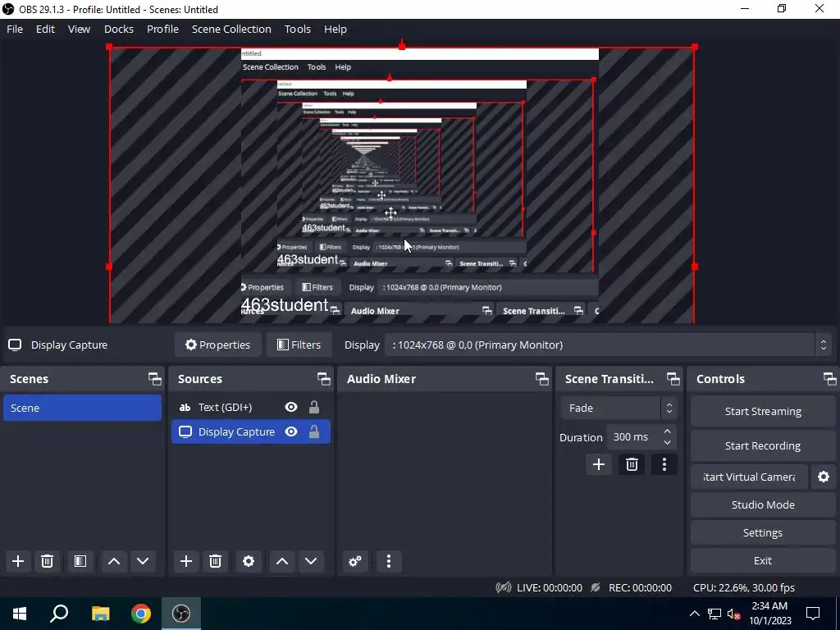
Task: Open Settings from Controls panel
Action: (763, 532)
